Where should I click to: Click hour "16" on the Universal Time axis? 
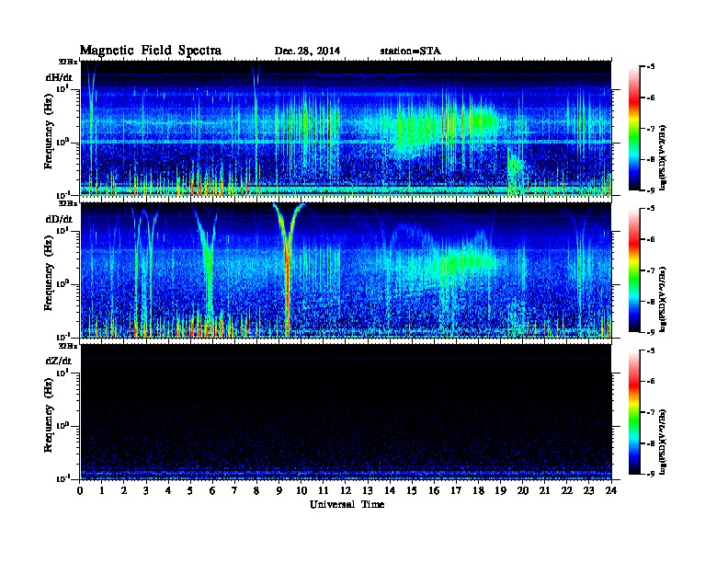point(434,491)
